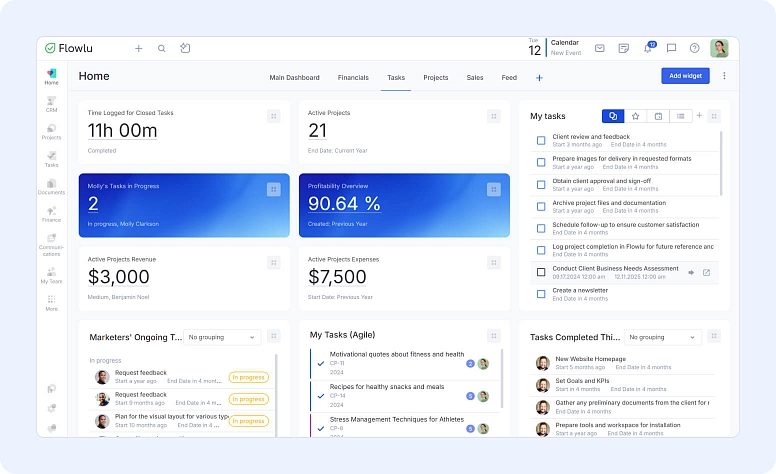Open the Finance section in the sidebar
776x474 pixels.
(x=51, y=213)
